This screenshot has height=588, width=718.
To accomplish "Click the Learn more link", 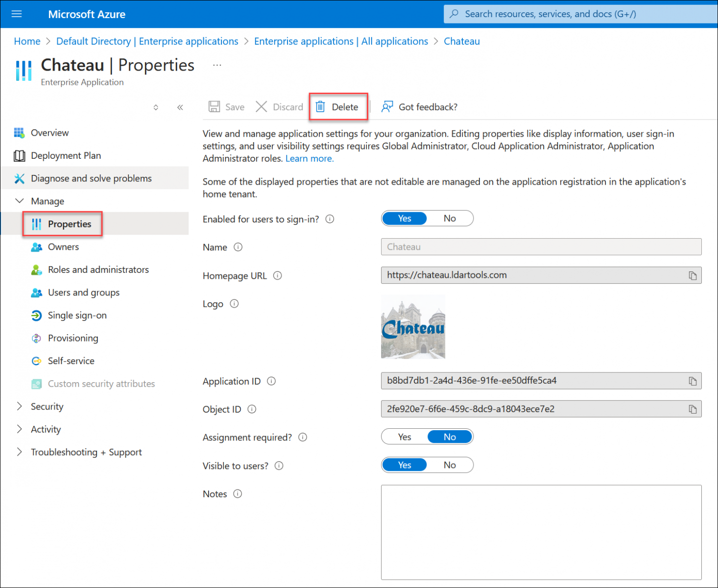I will click(x=309, y=159).
